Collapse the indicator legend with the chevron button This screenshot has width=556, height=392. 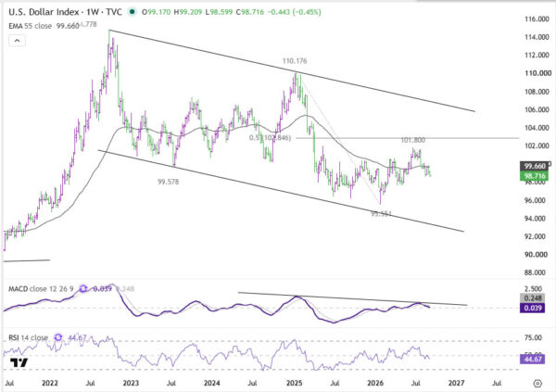pos(17,41)
